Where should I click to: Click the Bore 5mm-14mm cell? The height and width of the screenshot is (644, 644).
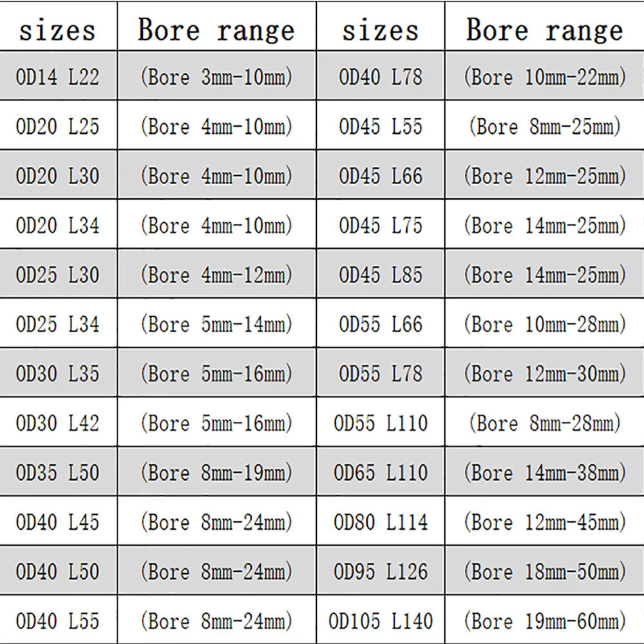(x=216, y=323)
